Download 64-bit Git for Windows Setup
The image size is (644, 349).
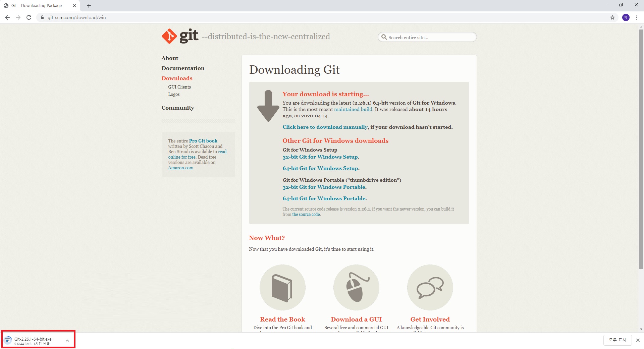click(320, 168)
